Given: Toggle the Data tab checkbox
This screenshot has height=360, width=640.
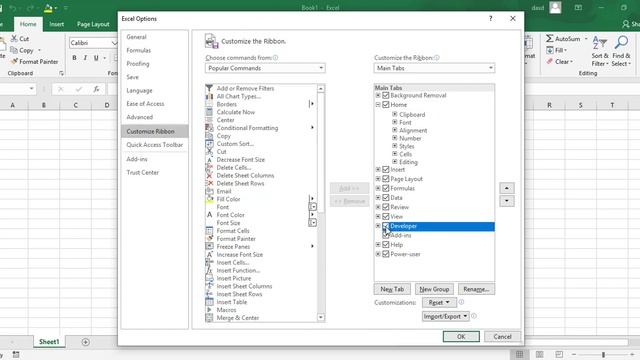Looking at the screenshot, I should (386, 198).
